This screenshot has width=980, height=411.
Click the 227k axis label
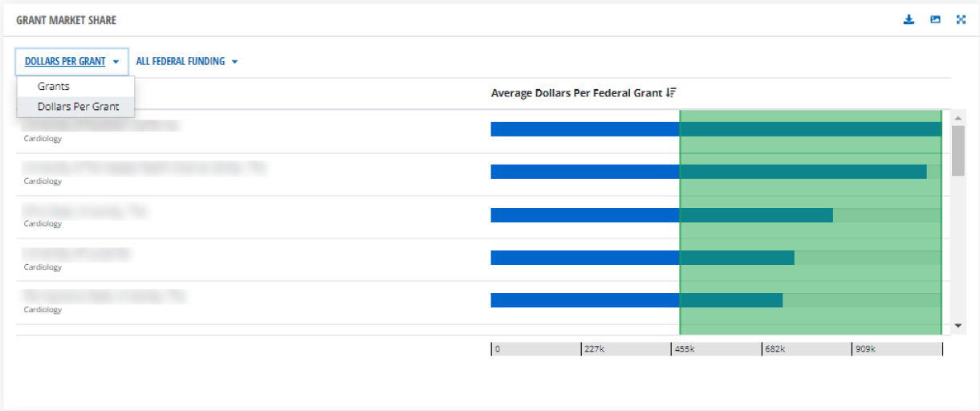point(595,349)
